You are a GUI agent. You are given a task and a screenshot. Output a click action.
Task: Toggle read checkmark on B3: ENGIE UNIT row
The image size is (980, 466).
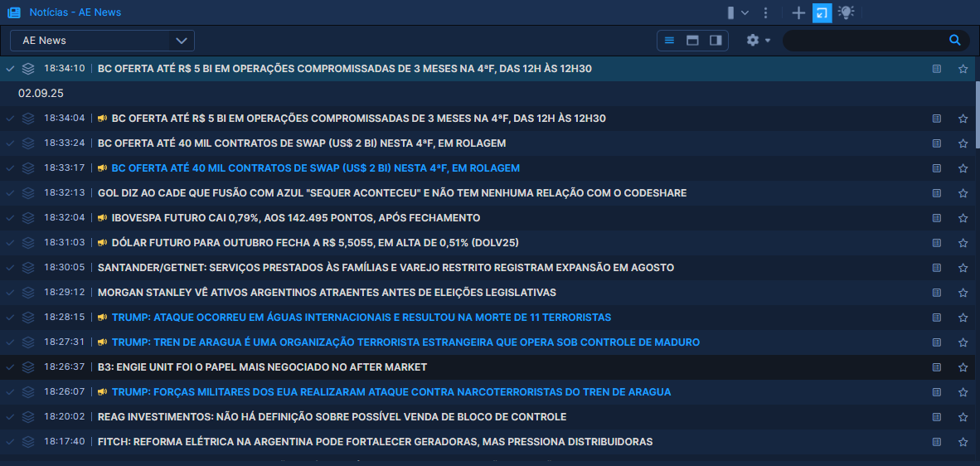[x=10, y=367]
